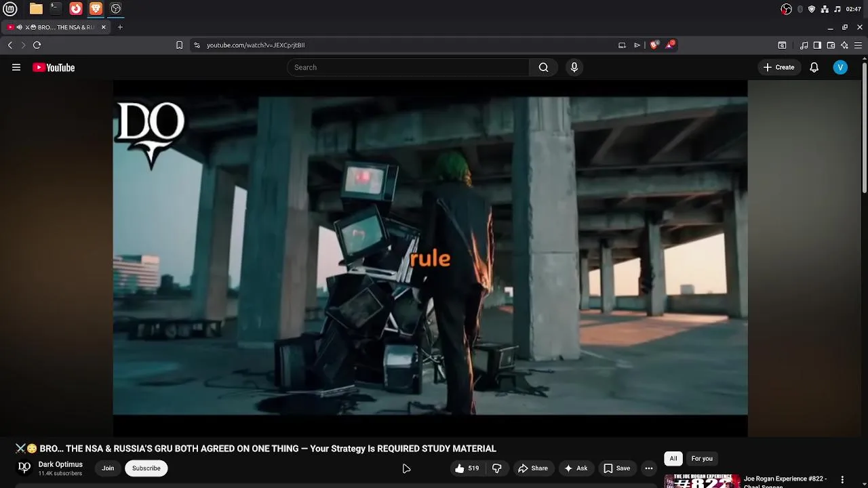
Task: Open a new browser tab
Action: coord(120,27)
